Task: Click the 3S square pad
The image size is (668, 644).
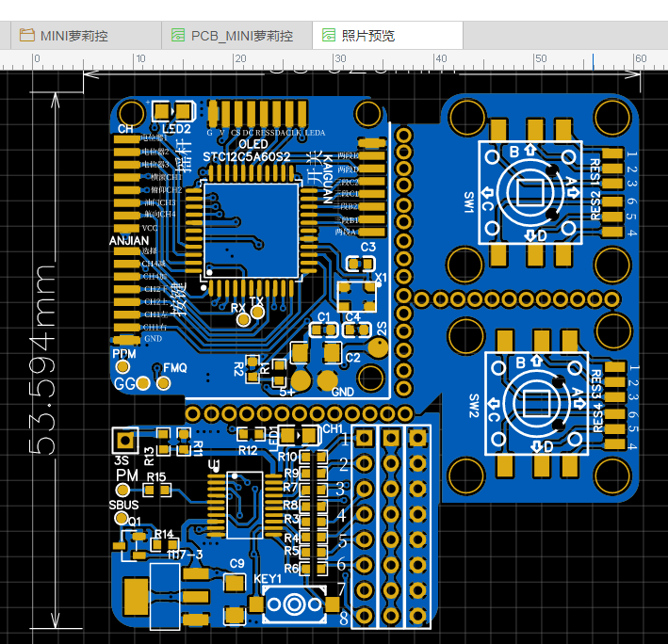Action: [x=123, y=440]
